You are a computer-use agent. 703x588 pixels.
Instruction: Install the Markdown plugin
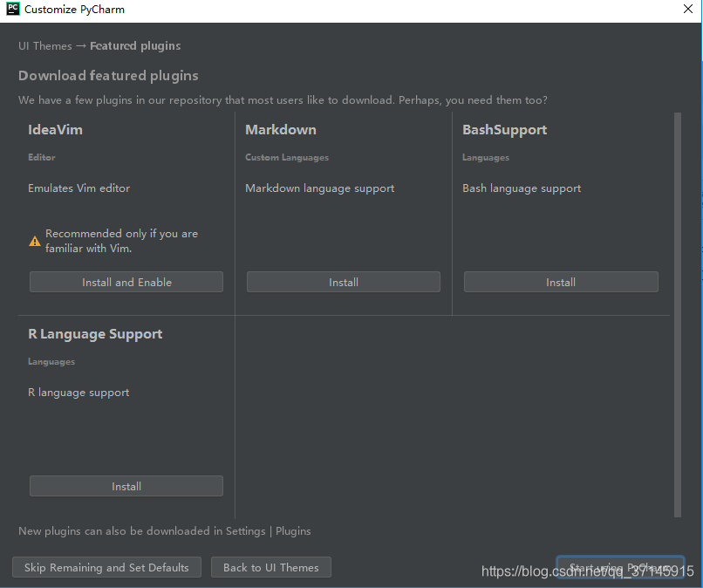pos(344,282)
